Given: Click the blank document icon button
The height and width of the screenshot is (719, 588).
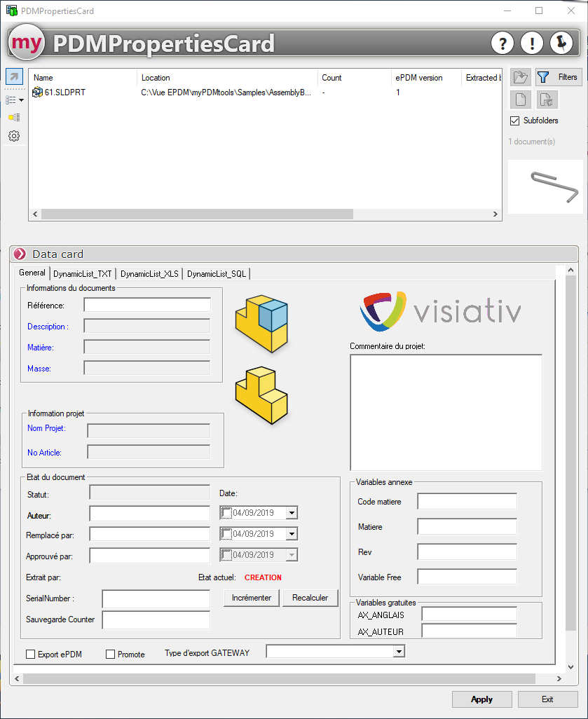Looking at the screenshot, I should coord(520,100).
